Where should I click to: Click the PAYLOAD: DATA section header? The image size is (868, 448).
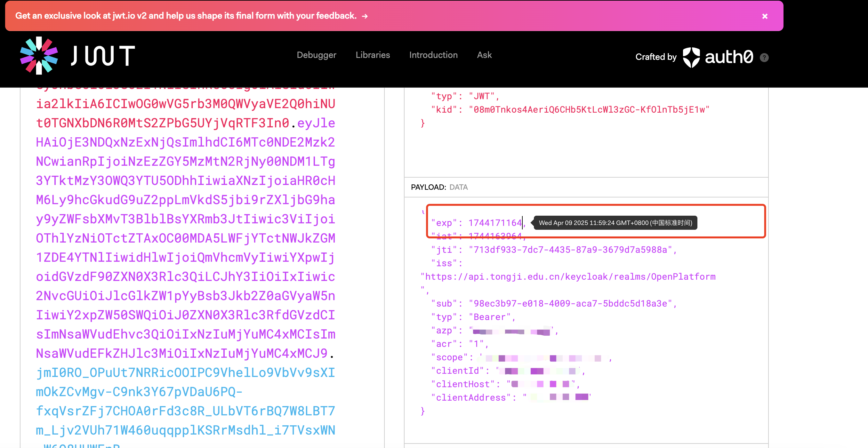click(x=439, y=187)
